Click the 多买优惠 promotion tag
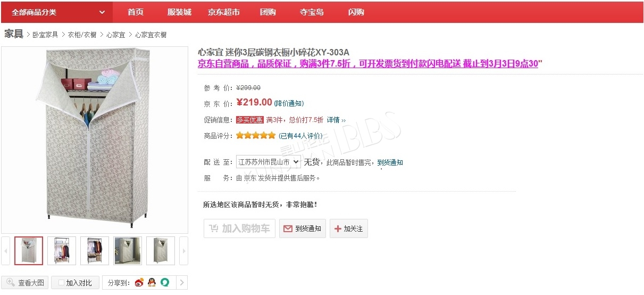 [x=250, y=120]
